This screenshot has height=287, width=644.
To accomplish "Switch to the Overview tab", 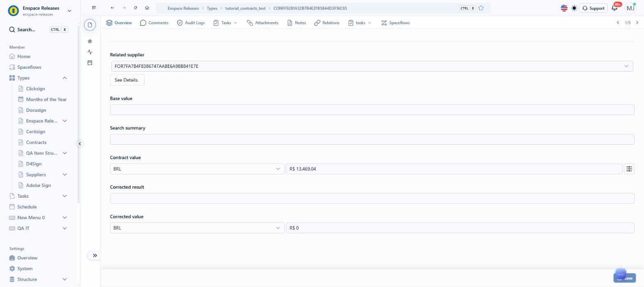I will click(x=119, y=23).
